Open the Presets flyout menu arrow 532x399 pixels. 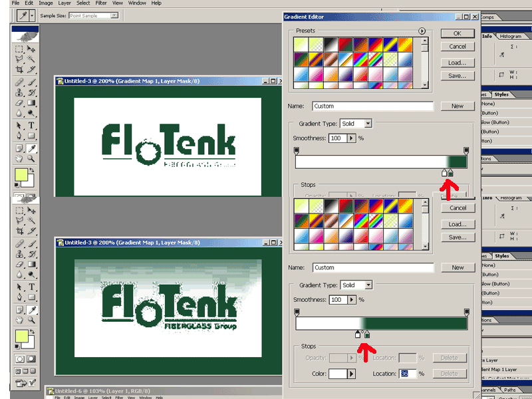[422, 31]
